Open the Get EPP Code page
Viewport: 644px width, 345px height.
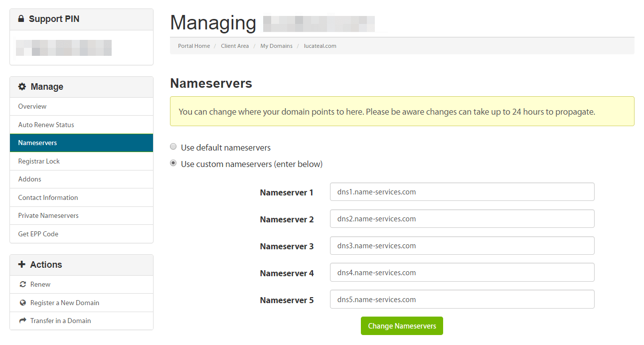point(38,234)
